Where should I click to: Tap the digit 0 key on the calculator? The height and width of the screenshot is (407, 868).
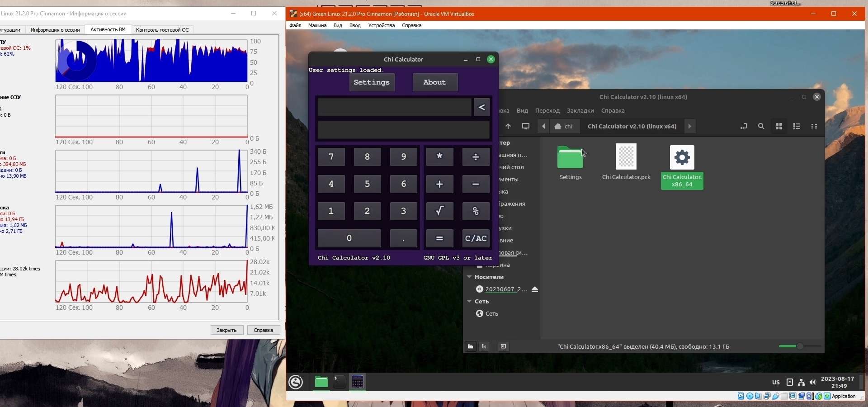click(349, 238)
